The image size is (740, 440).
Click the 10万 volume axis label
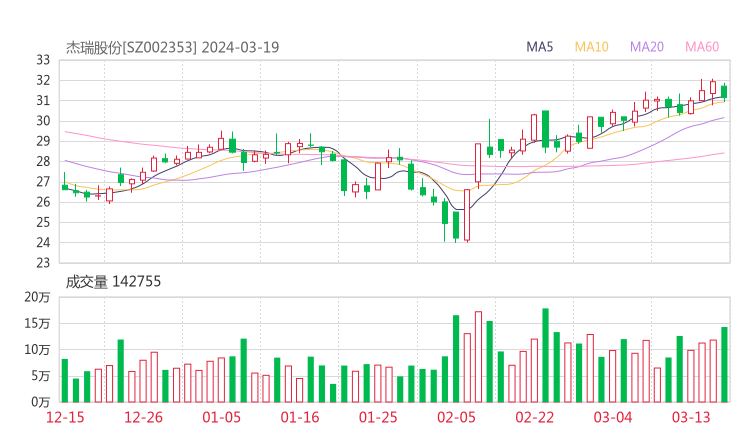tap(37, 350)
